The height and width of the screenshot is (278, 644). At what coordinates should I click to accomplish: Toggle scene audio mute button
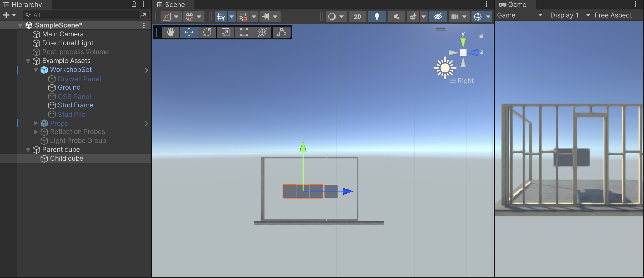pos(396,17)
